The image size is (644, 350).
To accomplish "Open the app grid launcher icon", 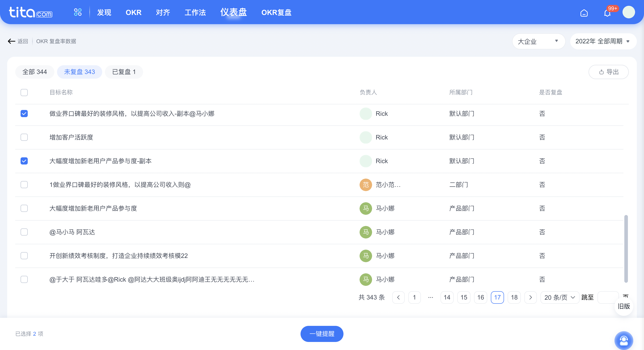I will click(78, 12).
